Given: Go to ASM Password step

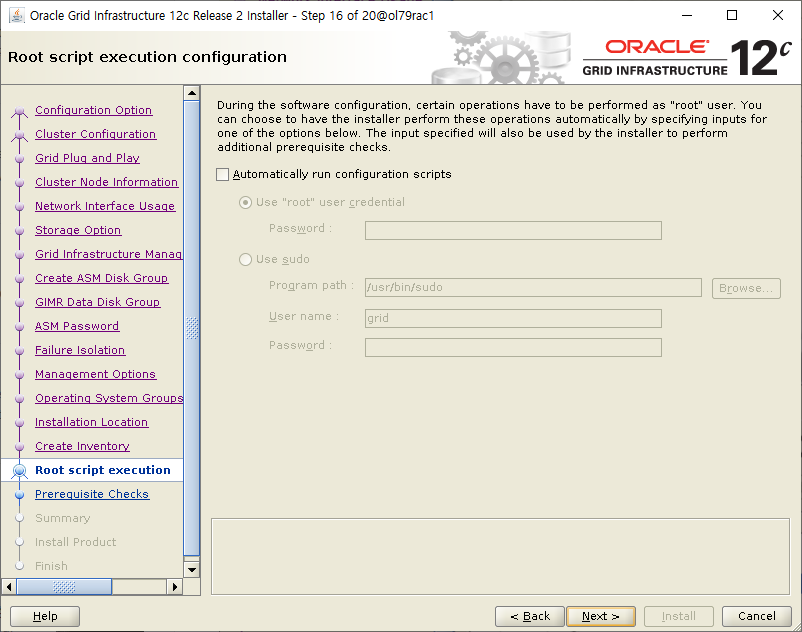Looking at the screenshot, I should (77, 326).
